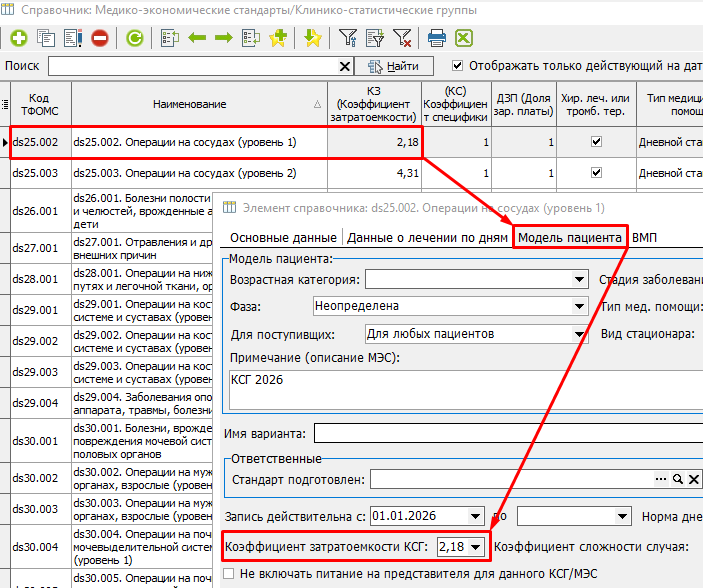The image size is (703, 588).
Task: Switch to 'Основные данные' tab
Action: (x=283, y=238)
